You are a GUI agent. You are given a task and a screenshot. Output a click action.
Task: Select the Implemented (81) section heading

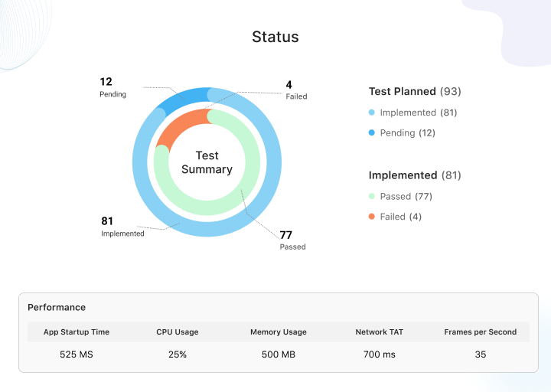415,175
